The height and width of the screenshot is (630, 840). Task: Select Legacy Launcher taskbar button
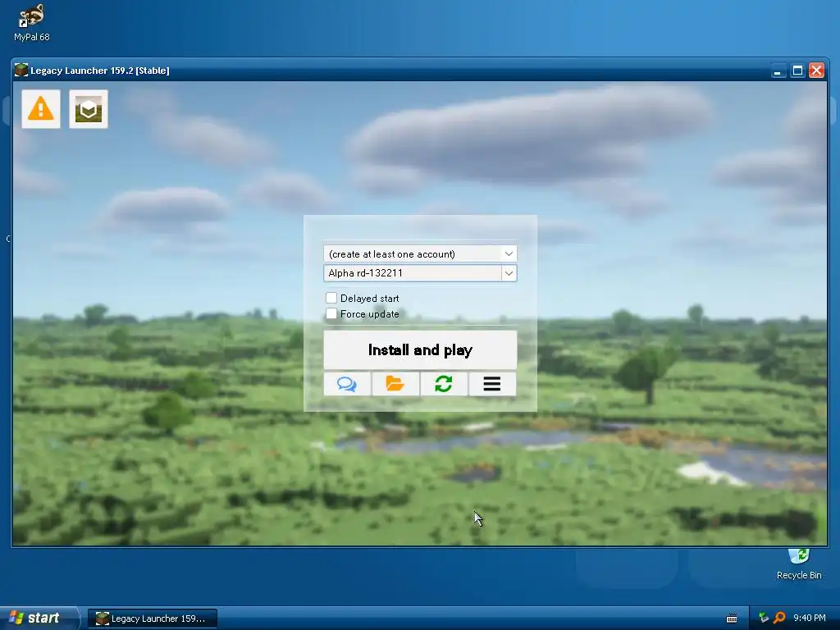point(153,619)
